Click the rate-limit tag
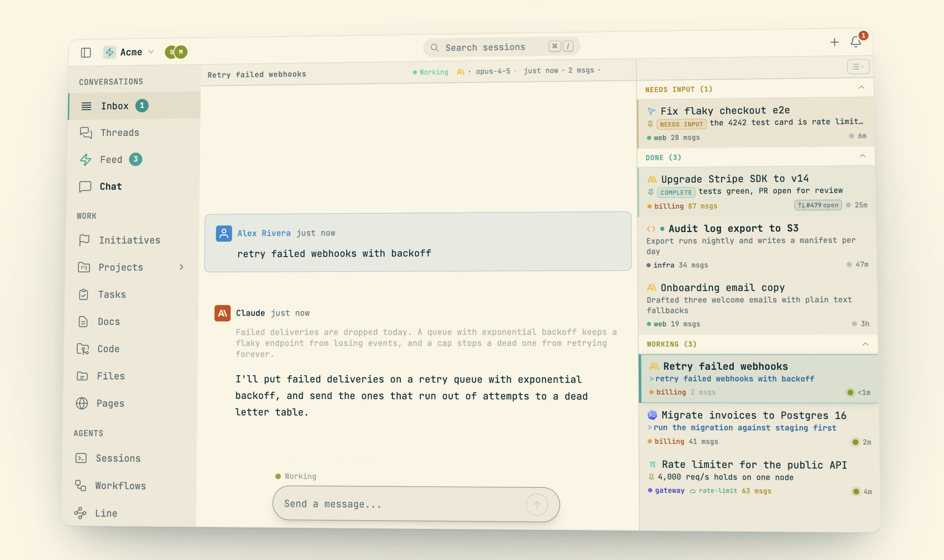The height and width of the screenshot is (560, 944). pos(714,491)
